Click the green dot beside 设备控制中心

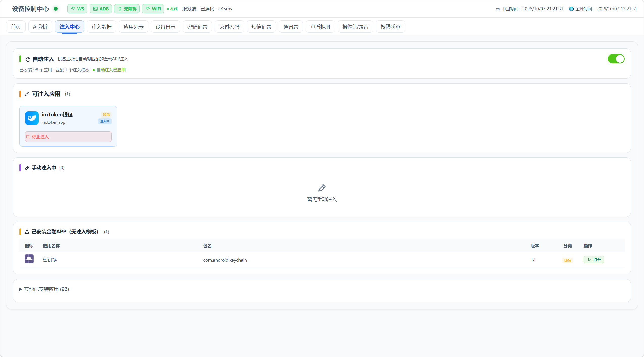click(x=56, y=9)
